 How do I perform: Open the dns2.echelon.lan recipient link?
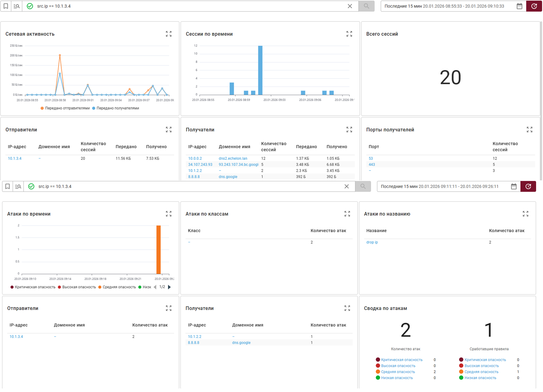click(233, 158)
